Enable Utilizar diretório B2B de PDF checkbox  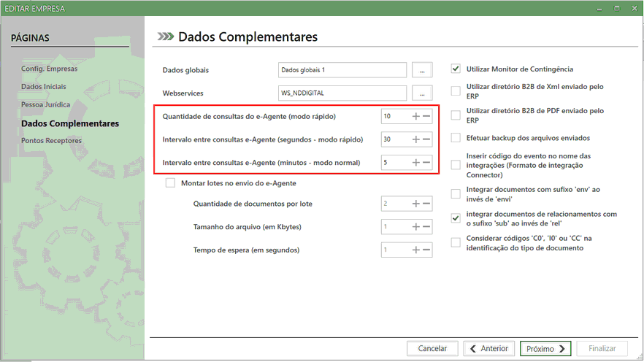[456, 115]
